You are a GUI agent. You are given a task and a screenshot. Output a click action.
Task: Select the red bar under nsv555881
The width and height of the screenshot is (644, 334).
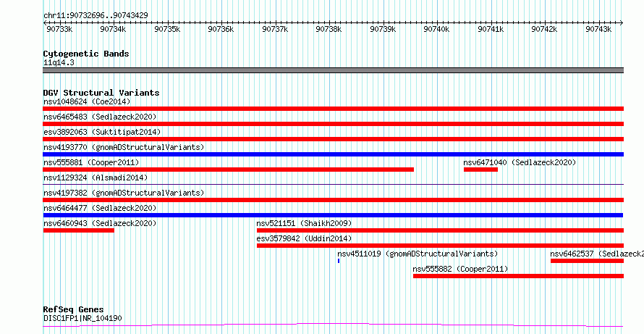(x=229, y=170)
